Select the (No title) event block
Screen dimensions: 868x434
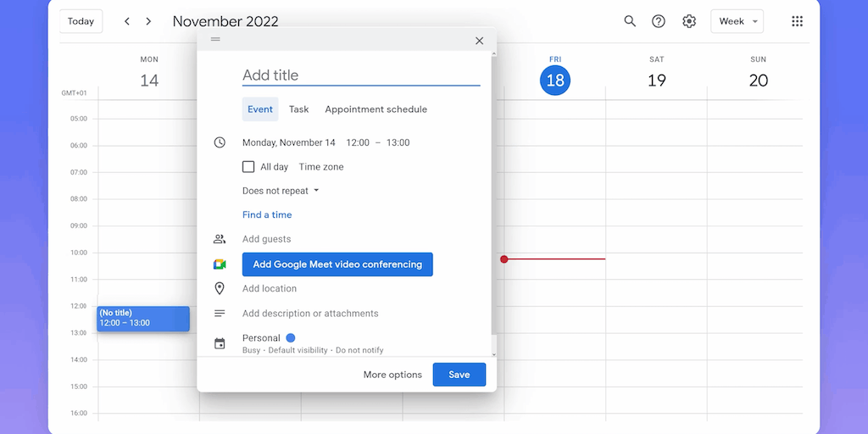(142, 319)
